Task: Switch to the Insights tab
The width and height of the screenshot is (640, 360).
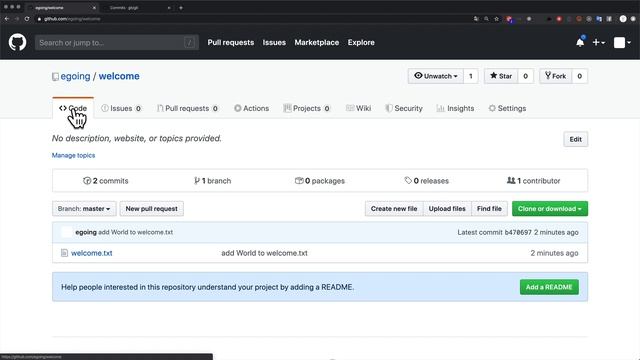Action: point(455,109)
